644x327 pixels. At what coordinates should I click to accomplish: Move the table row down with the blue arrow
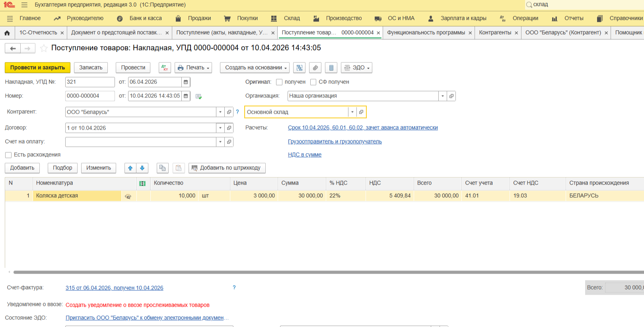tap(142, 168)
